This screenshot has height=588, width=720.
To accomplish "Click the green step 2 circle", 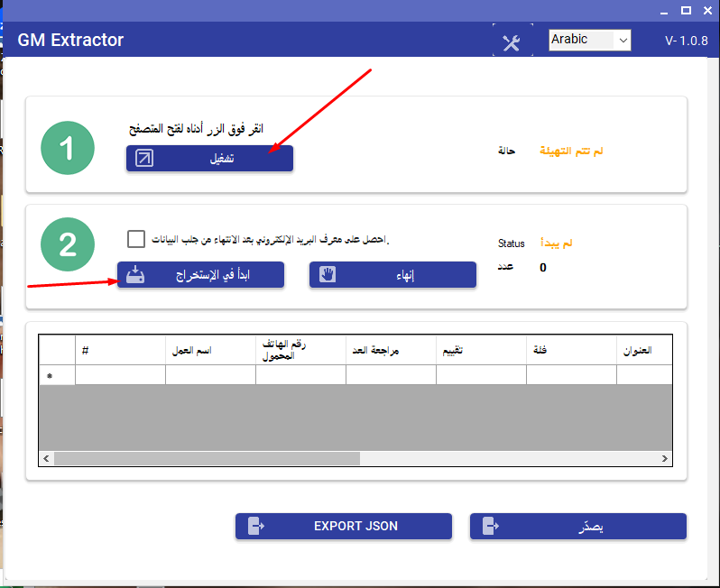I will (x=68, y=244).
